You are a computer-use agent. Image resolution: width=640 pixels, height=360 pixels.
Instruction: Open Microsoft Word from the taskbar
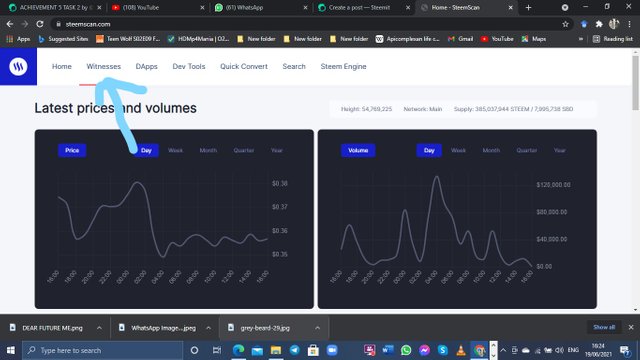pyautogui.click(x=388, y=350)
